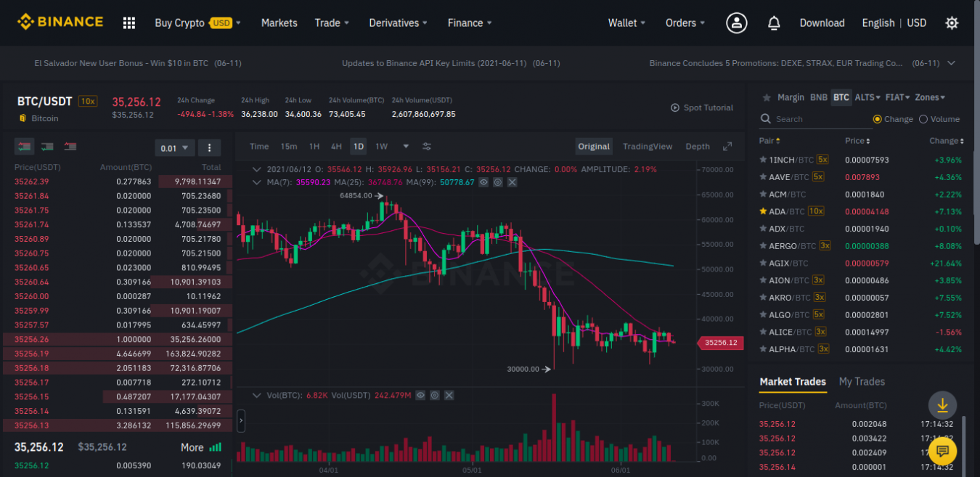The width and height of the screenshot is (980, 477).
Task: Click the yellow download button
Action: (942, 405)
